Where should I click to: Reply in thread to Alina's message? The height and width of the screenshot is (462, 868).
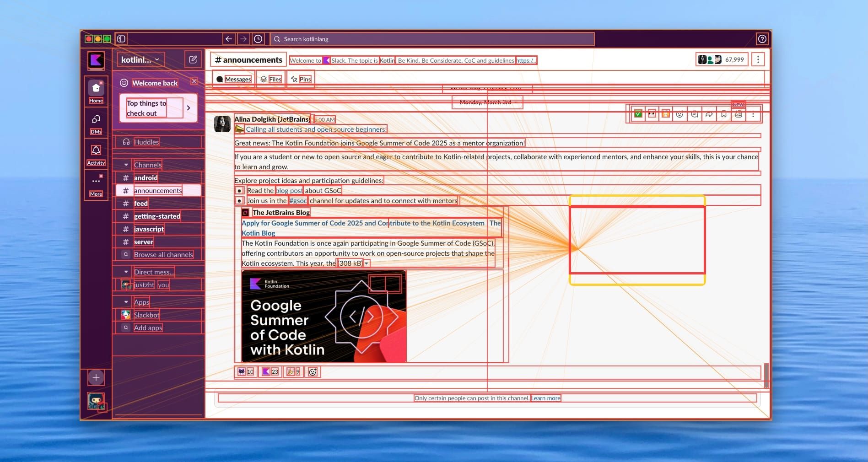pos(695,114)
